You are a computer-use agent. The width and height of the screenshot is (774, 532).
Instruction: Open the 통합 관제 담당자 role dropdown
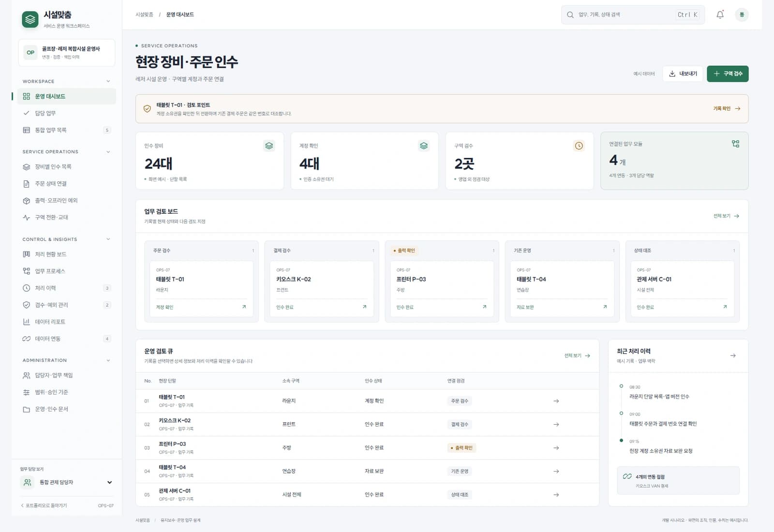(x=67, y=482)
